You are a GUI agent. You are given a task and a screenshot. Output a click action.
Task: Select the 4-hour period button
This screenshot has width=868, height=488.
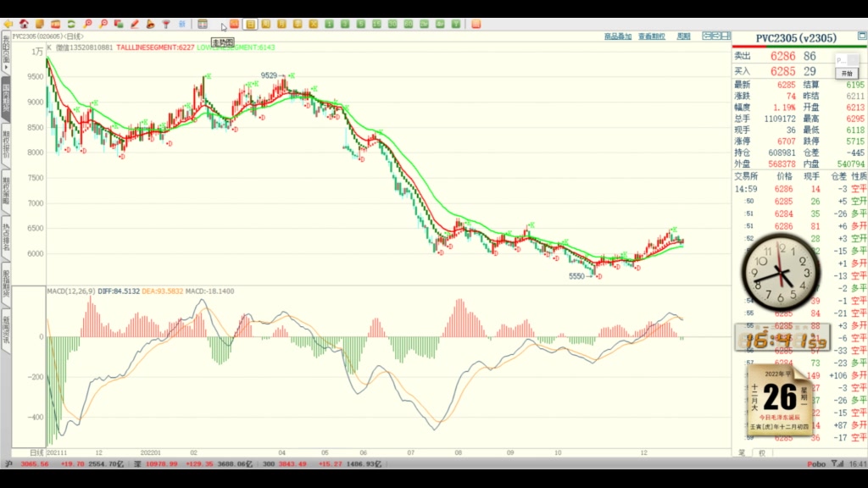(x=440, y=25)
